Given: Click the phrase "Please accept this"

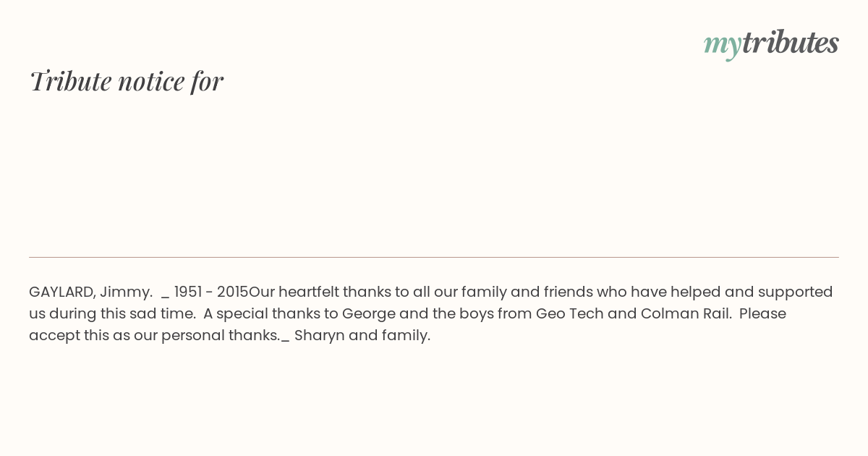Looking at the screenshot, I should click(x=762, y=313).
